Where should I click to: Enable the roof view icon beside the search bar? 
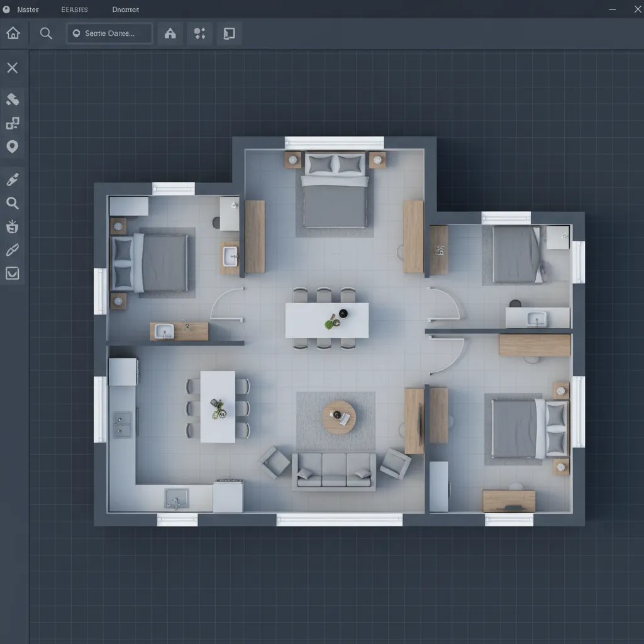170,33
